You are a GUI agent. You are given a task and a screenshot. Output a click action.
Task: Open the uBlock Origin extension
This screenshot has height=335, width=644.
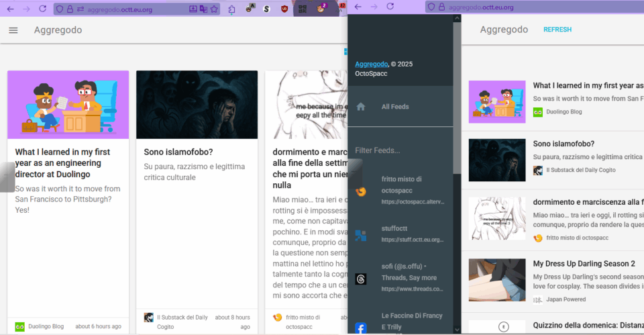click(x=284, y=9)
